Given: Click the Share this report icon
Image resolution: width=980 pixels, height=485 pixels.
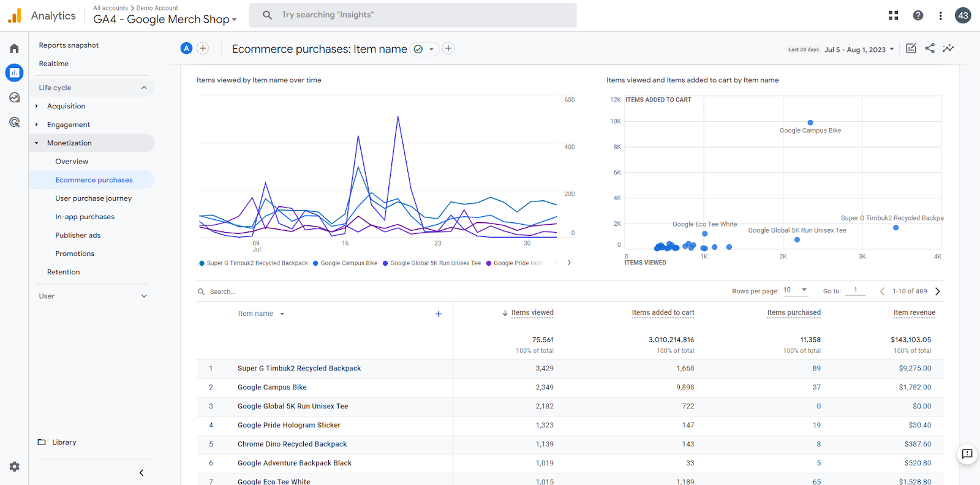Looking at the screenshot, I should [x=930, y=48].
